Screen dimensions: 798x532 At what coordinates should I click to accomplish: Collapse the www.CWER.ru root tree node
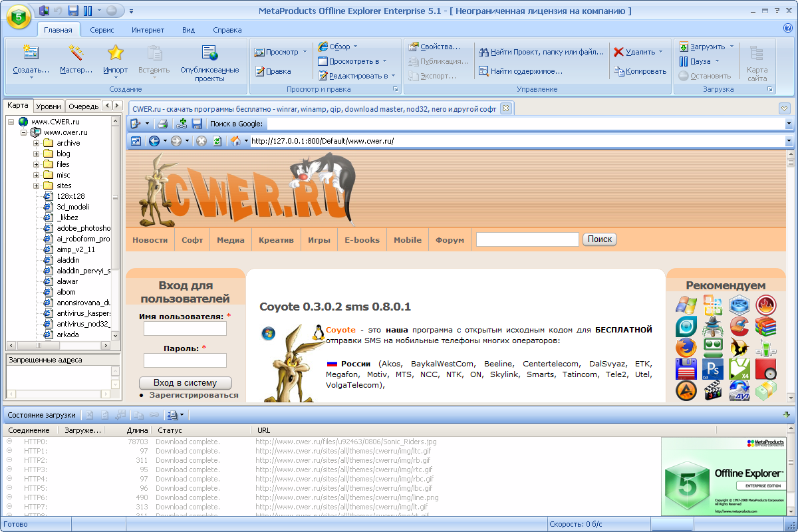(11, 122)
